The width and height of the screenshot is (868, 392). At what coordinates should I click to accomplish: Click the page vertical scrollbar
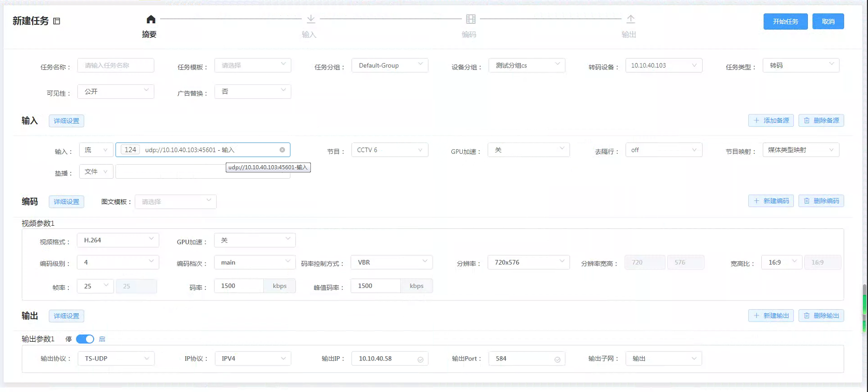click(864, 308)
